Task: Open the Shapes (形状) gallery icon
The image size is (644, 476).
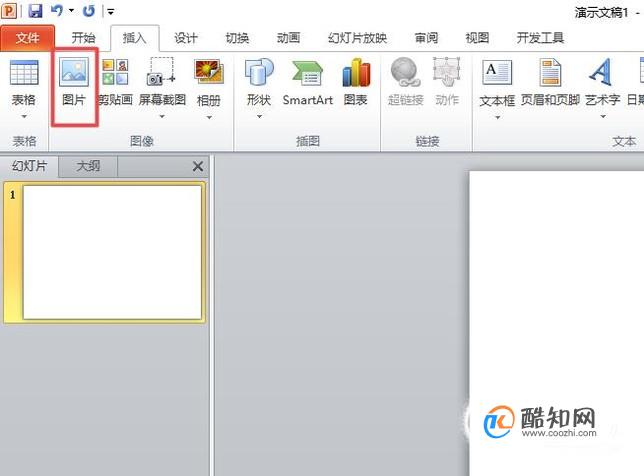Action: click(x=259, y=73)
